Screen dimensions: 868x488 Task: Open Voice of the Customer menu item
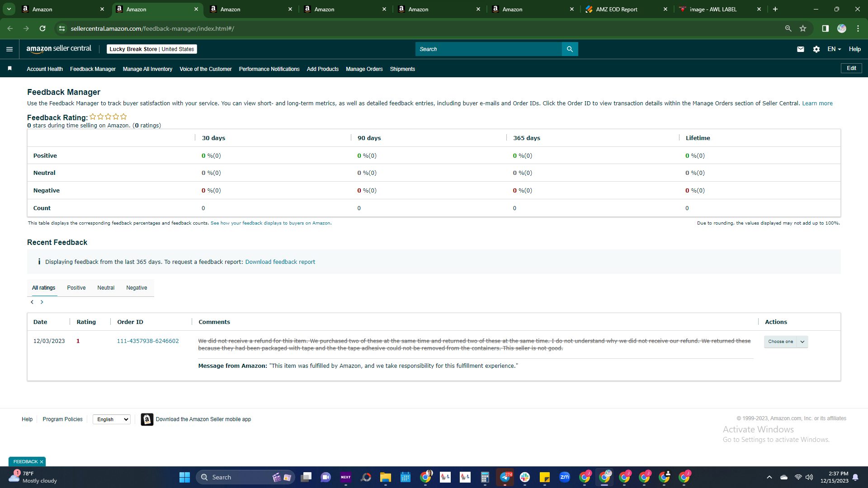click(206, 69)
